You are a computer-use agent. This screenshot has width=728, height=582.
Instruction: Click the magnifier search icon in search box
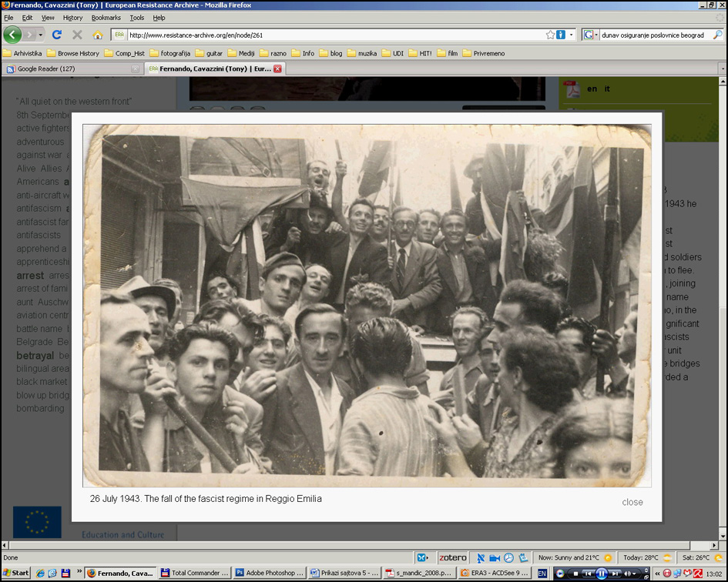(x=717, y=35)
